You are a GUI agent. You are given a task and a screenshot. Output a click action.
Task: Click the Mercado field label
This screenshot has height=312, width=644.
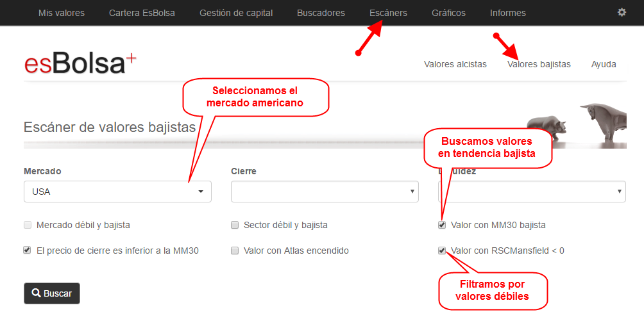pos(42,171)
